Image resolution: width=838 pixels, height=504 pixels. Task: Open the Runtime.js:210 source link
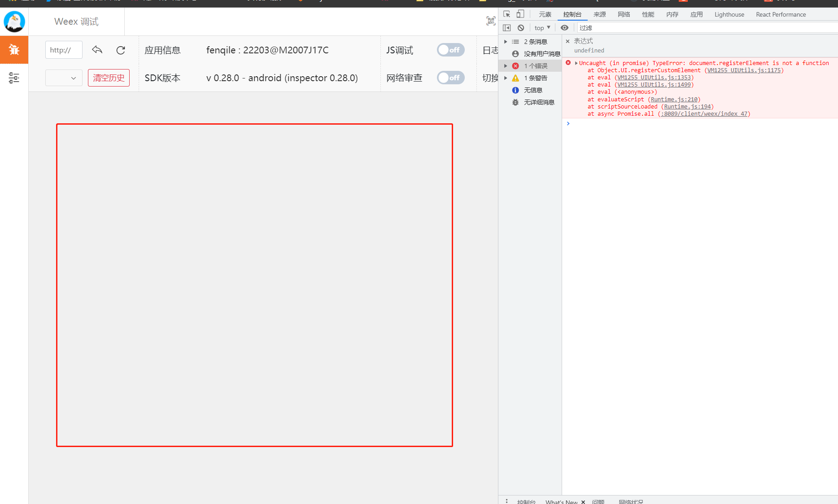[674, 99]
